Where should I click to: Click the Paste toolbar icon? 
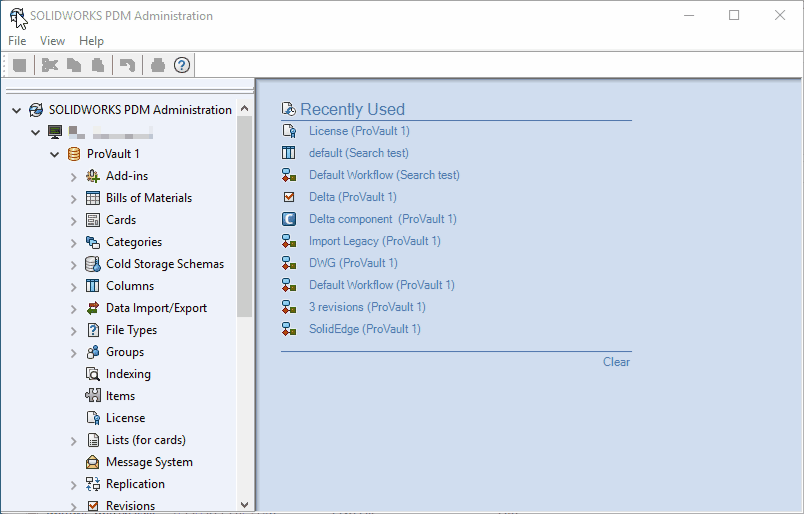tap(98, 65)
